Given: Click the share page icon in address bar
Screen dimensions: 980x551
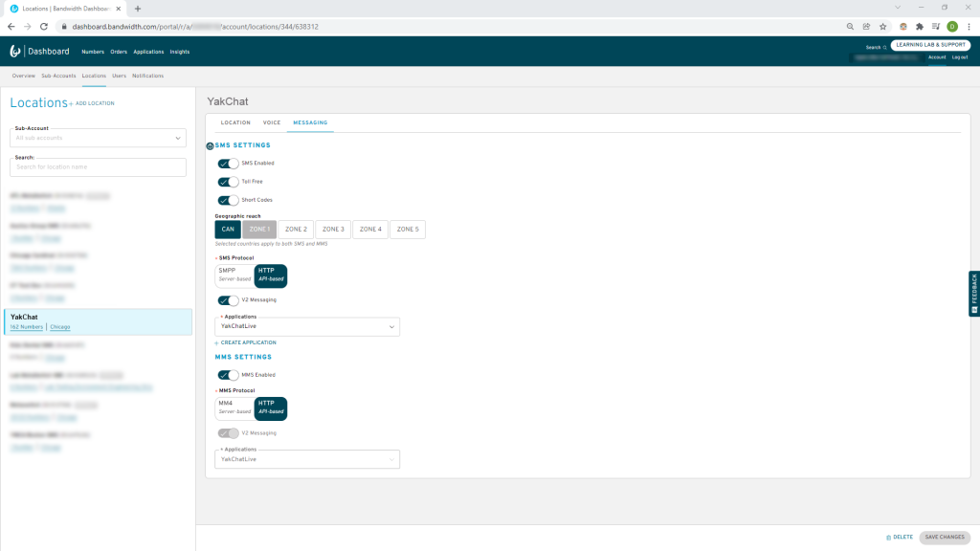Looking at the screenshot, I should point(866,26).
